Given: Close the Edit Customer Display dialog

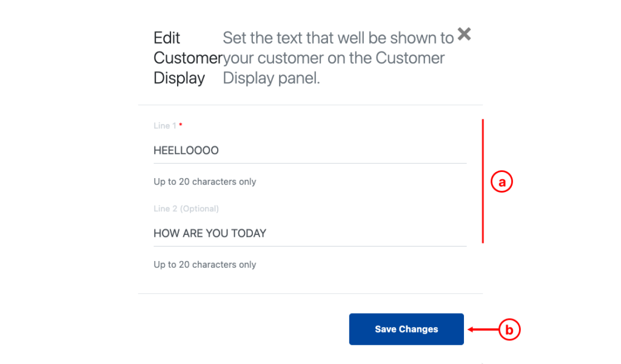Looking at the screenshot, I should click(464, 34).
